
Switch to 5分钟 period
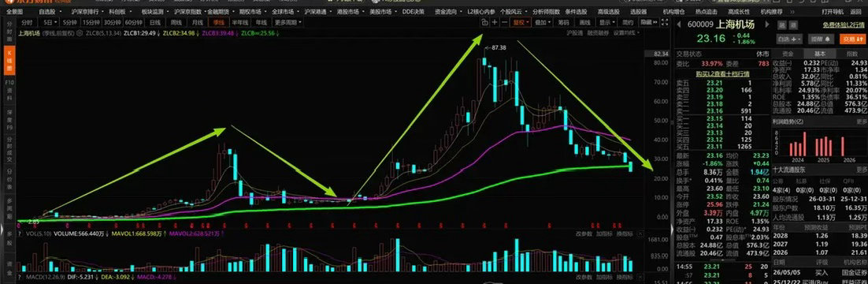[x=69, y=22]
